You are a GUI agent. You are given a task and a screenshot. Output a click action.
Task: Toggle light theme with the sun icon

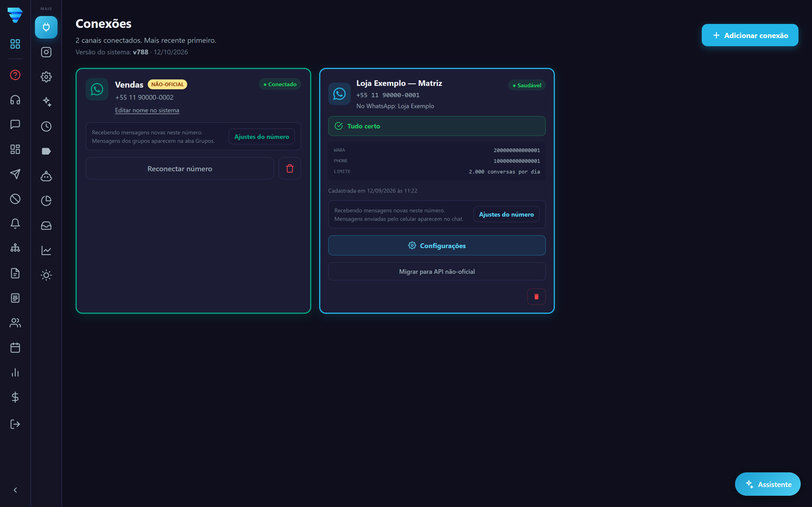[x=46, y=275]
